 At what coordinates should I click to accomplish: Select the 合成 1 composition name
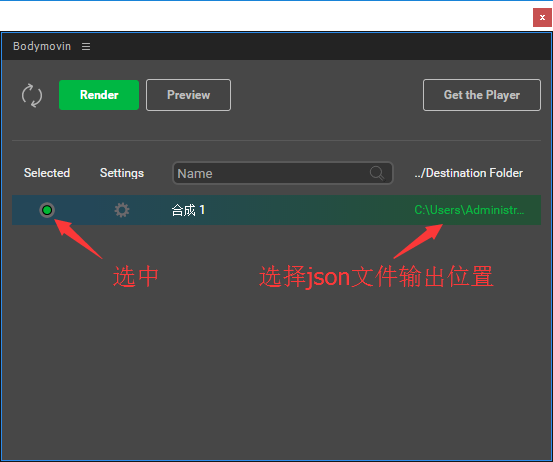[188, 210]
